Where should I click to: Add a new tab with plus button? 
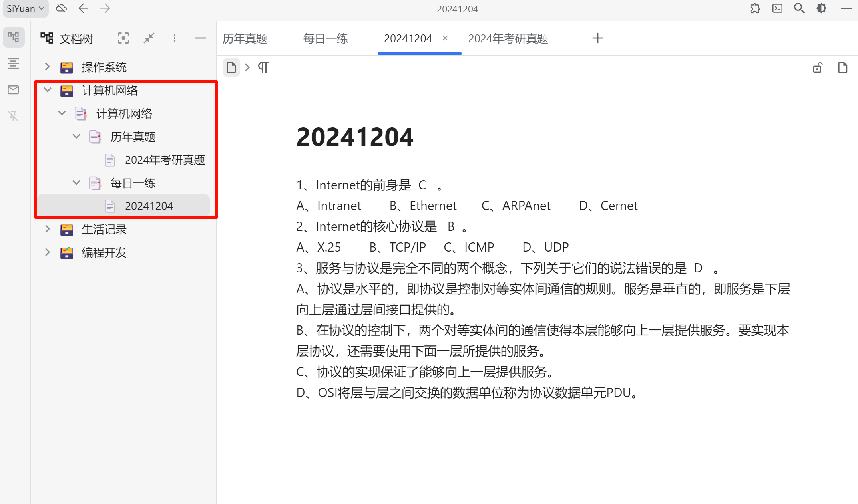click(597, 38)
